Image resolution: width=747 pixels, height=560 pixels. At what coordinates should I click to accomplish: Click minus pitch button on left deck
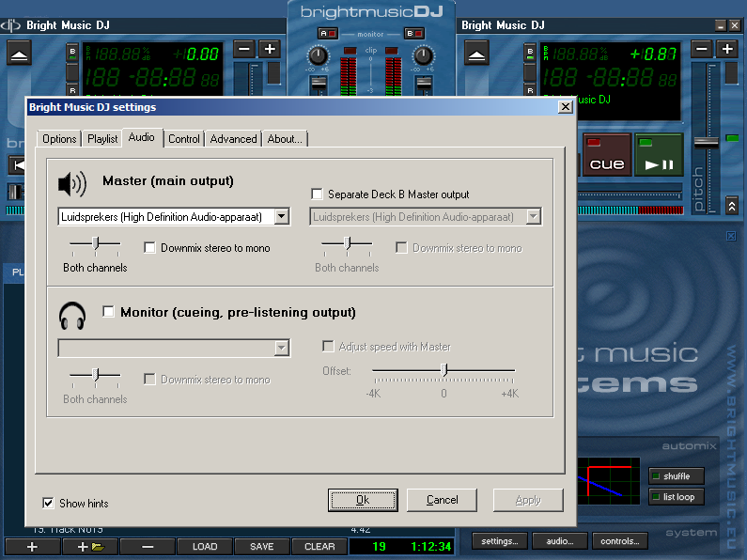tap(244, 49)
